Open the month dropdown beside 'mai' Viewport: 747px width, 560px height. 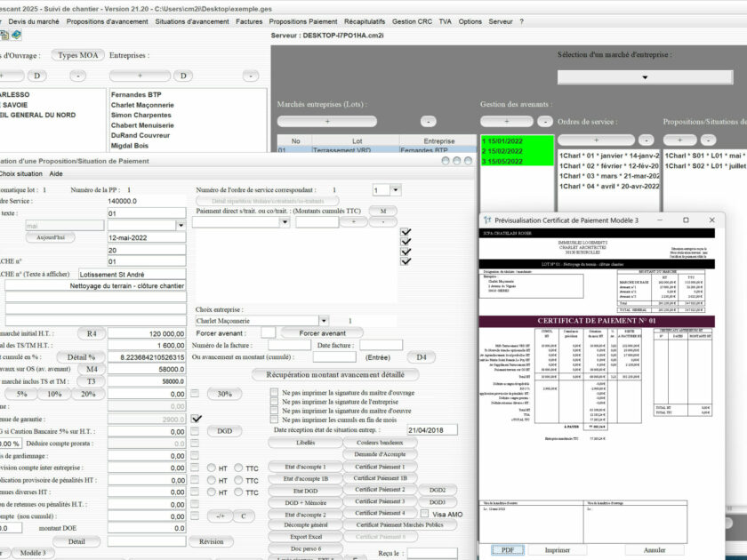tap(181, 225)
